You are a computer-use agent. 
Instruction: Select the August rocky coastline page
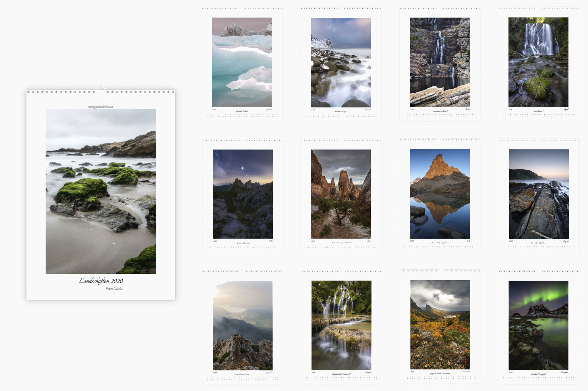pos(539,194)
